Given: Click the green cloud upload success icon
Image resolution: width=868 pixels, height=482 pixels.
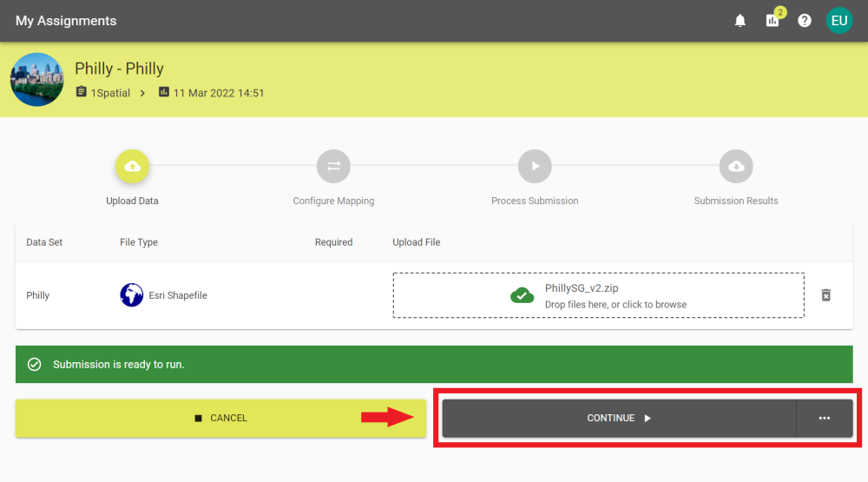Looking at the screenshot, I should [x=522, y=295].
